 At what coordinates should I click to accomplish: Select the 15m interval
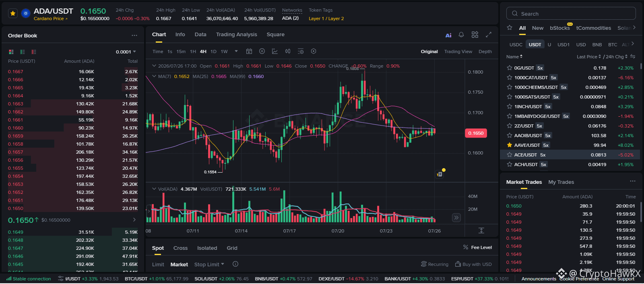tap(181, 51)
